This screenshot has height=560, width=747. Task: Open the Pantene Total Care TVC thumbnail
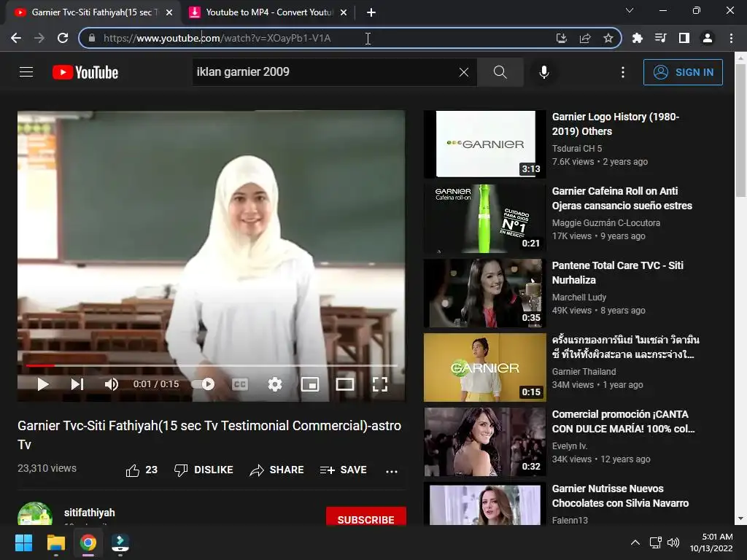(485, 293)
